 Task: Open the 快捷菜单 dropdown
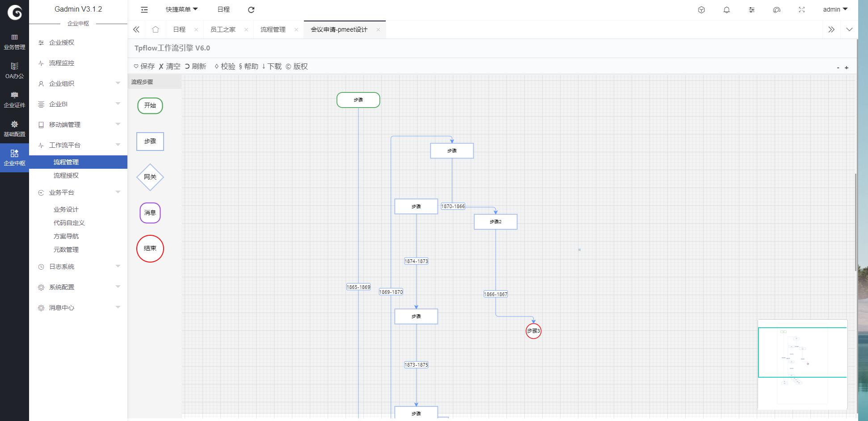pyautogui.click(x=181, y=9)
